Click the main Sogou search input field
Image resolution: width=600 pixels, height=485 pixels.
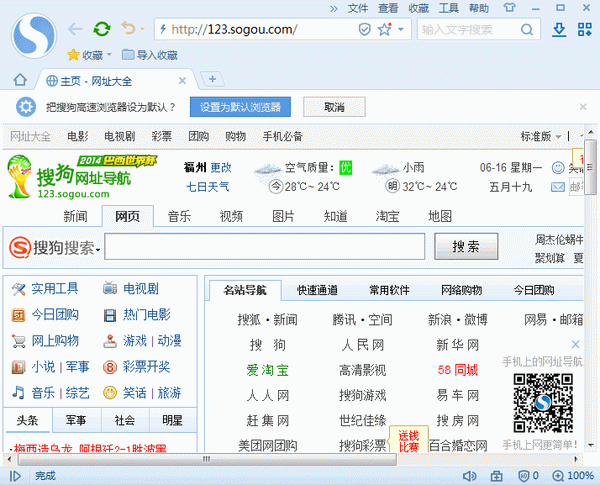[x=265, y=247]
